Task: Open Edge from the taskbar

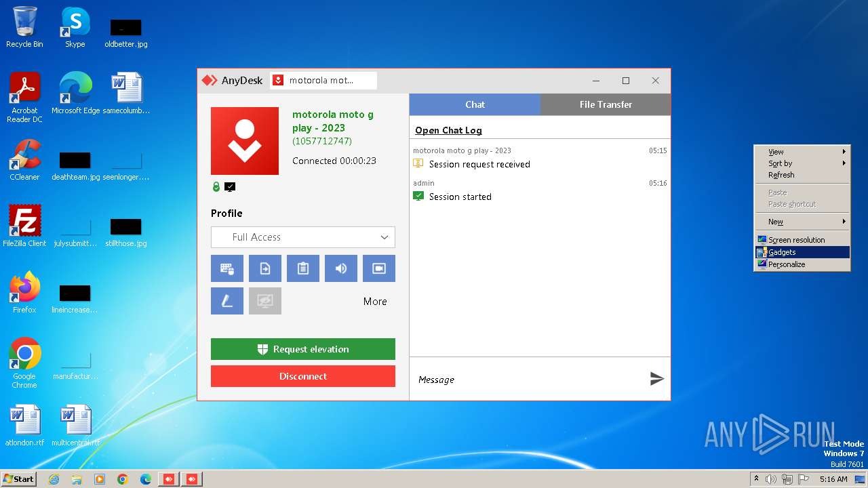Action: click(x=146, y=479)
